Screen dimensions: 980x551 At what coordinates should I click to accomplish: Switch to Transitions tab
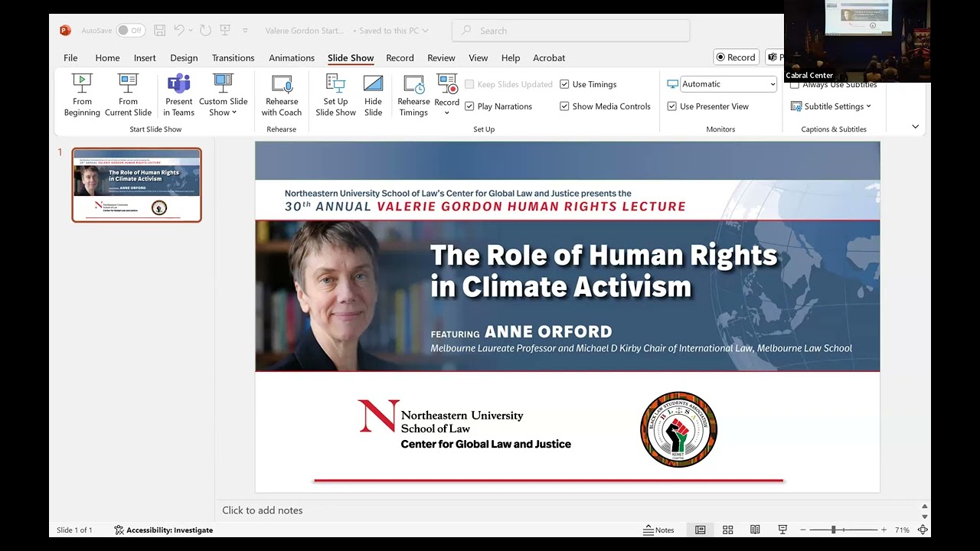point(233,57)
